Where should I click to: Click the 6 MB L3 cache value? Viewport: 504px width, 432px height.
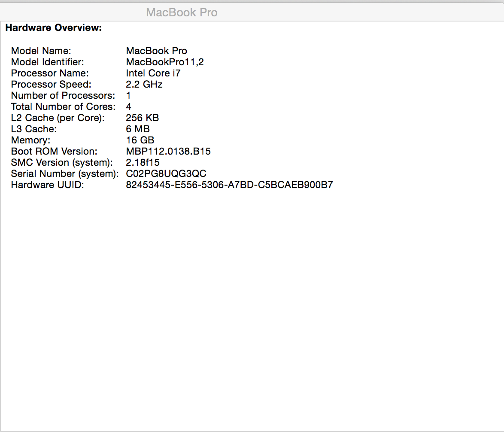tap(138, 129)
